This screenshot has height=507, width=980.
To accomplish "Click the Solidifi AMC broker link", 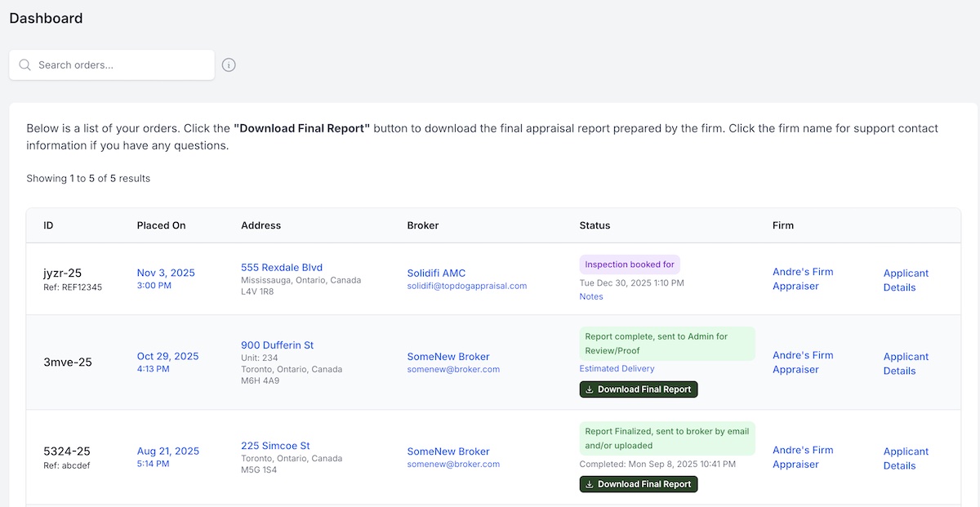I will (x=436, y=273).
